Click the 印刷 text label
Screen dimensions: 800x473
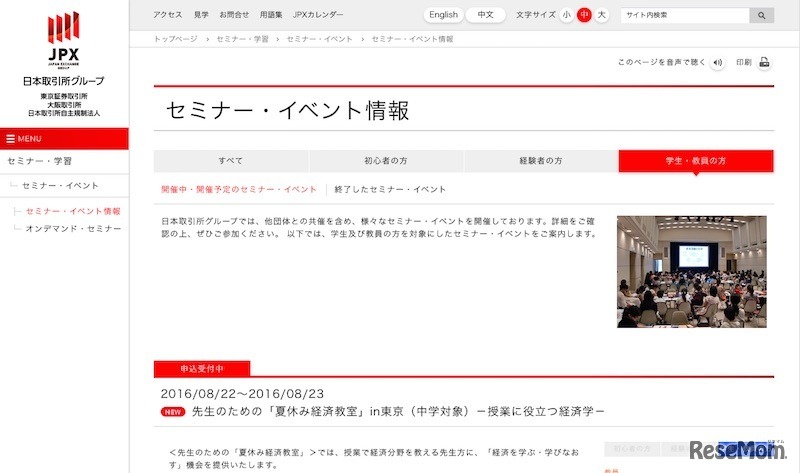click(744, 62)
